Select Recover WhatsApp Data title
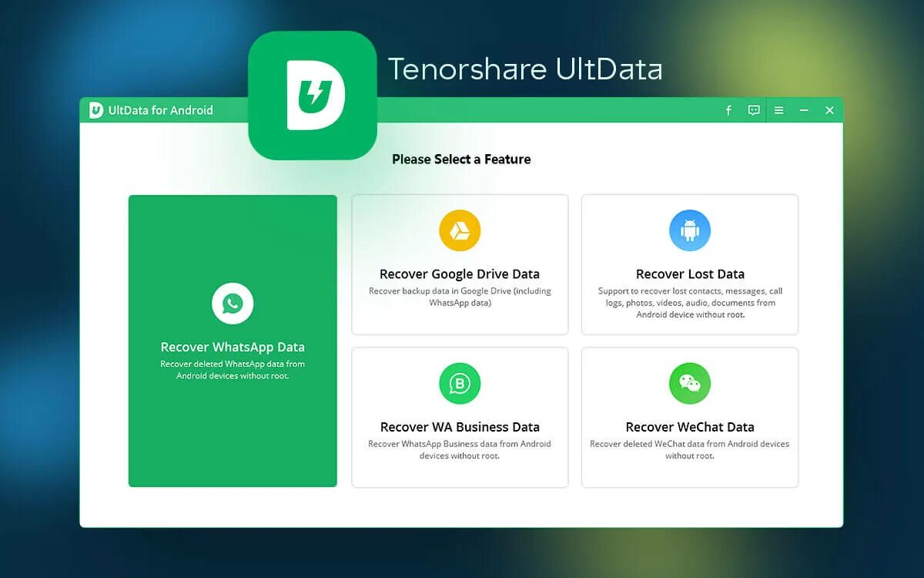The width and height of the screenshot is (924, 578). (x=233, y=347)
